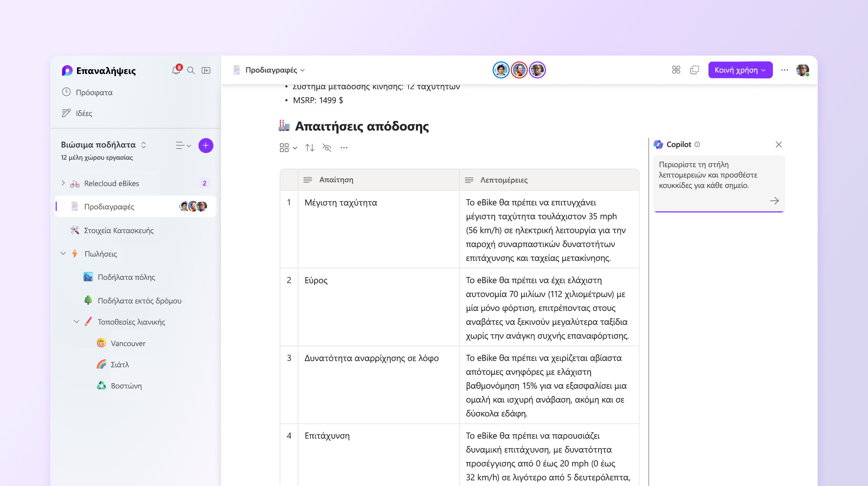Click first collaborator avatar with blue ring

click(501, 70)
